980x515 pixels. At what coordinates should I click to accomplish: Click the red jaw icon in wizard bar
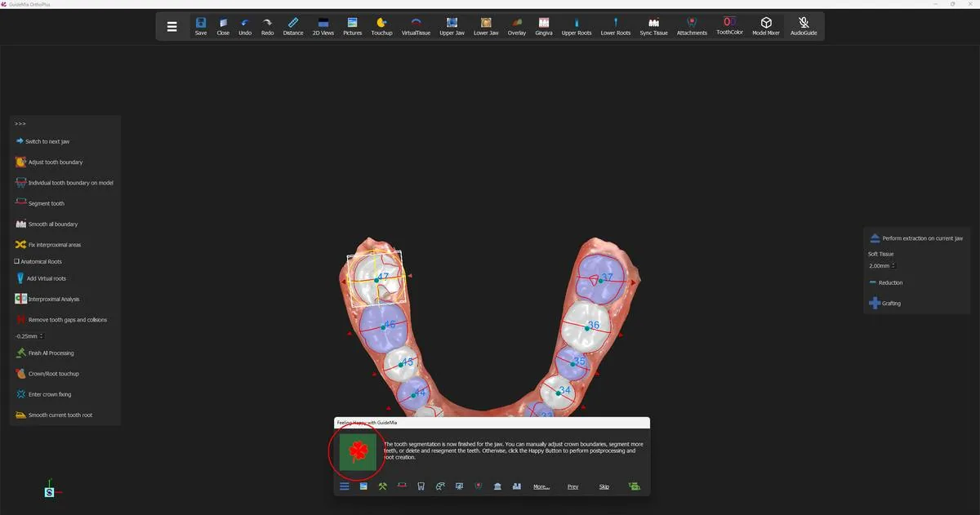(x=402, y=486)
